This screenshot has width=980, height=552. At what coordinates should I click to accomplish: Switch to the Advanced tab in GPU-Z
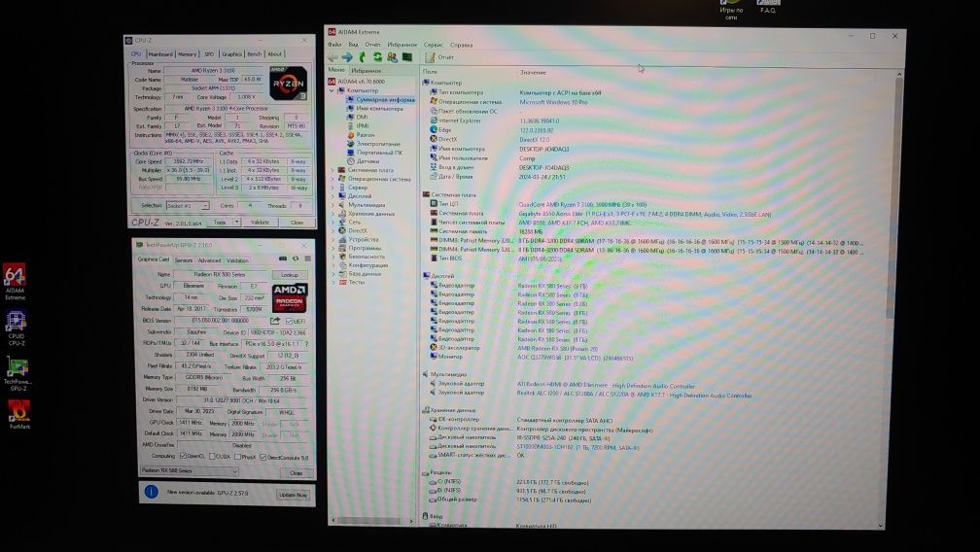click(x=209, y=260)
